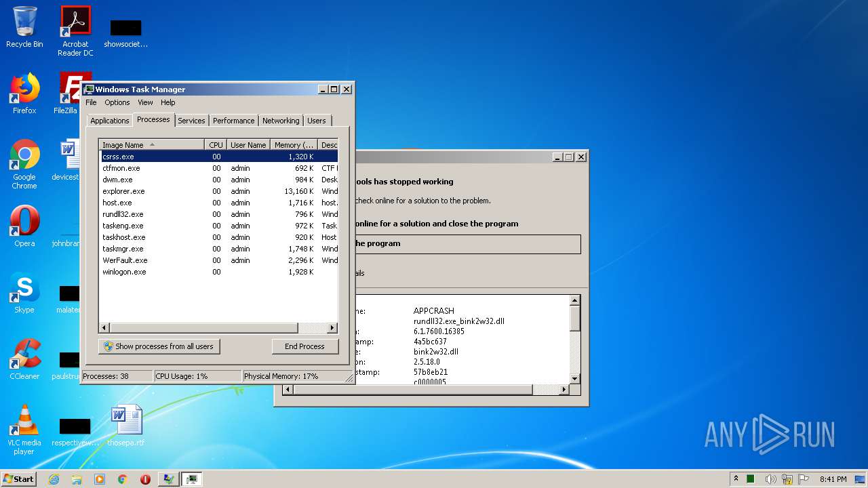868x488 pixels.
Task: Open Opera pinned taskbar icon
Action: coord(145,479)
